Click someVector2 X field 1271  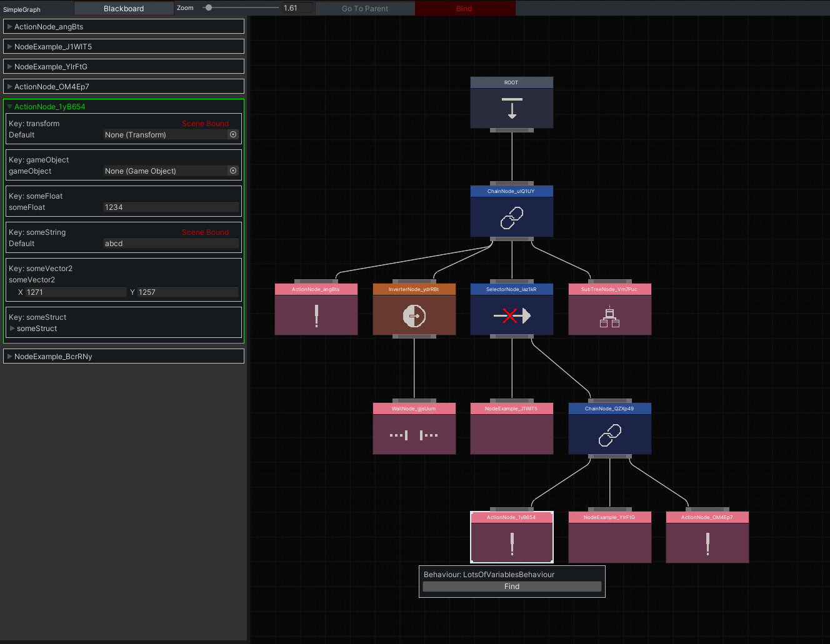[76, 292]
